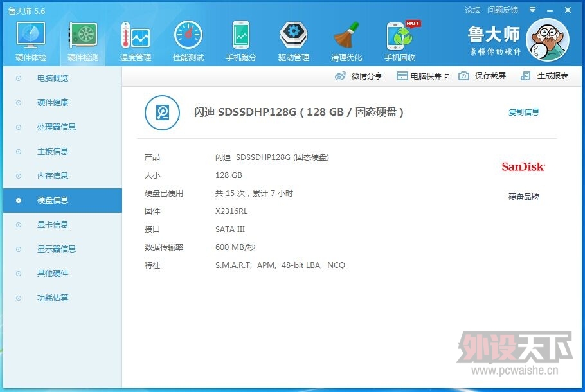Click 电脑保养卡 label

[430, 76]
